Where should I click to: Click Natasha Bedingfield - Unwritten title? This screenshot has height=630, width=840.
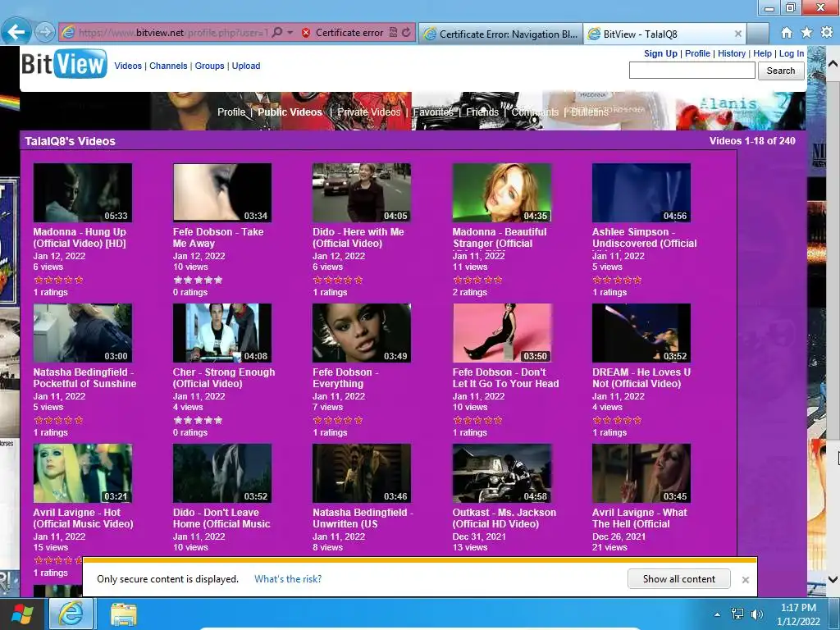(x=363, y=518)
